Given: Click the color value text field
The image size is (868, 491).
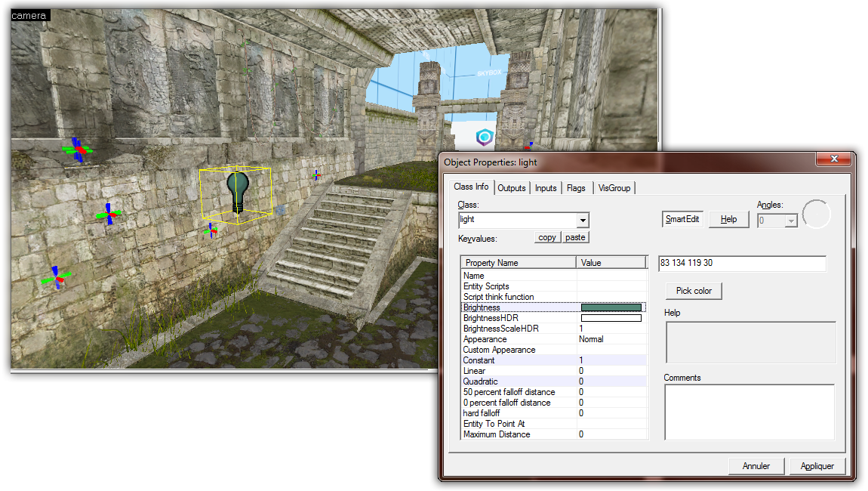Looking at the screenshot, I should click(x=741, y=264).
